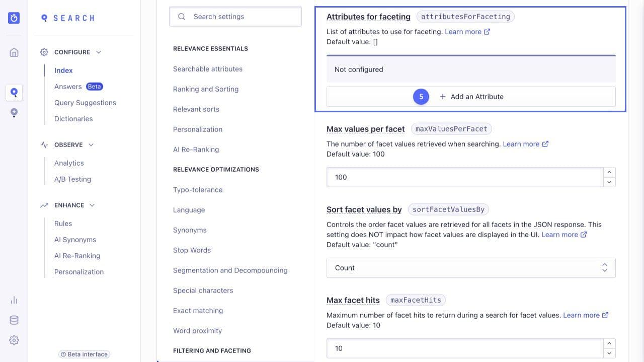Click external link icon beside Max facet hits Learn more

click(x=605, y=315)
